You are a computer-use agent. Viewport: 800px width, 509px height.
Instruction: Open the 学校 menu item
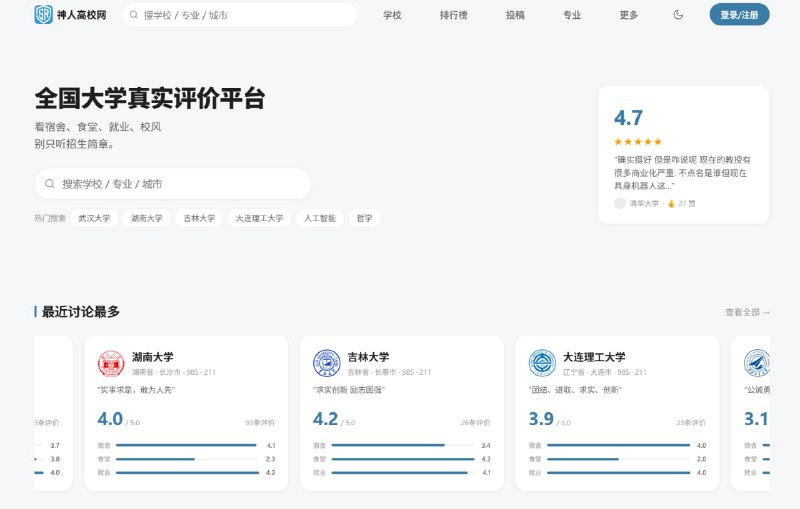coord(392,15)
